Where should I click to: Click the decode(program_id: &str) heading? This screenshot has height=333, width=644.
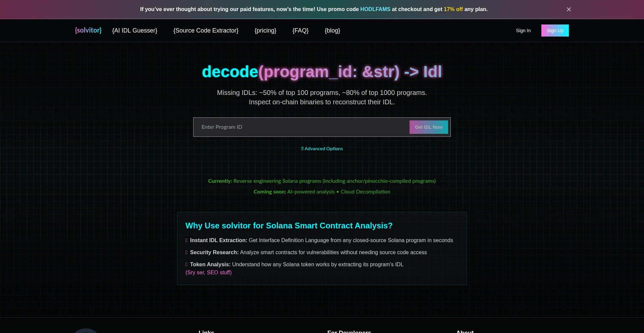[322, 72]
